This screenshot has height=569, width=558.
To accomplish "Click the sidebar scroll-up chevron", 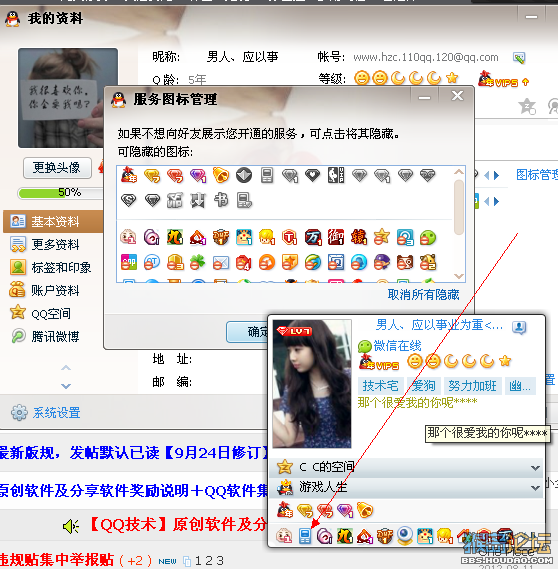I will click(66, 368).
